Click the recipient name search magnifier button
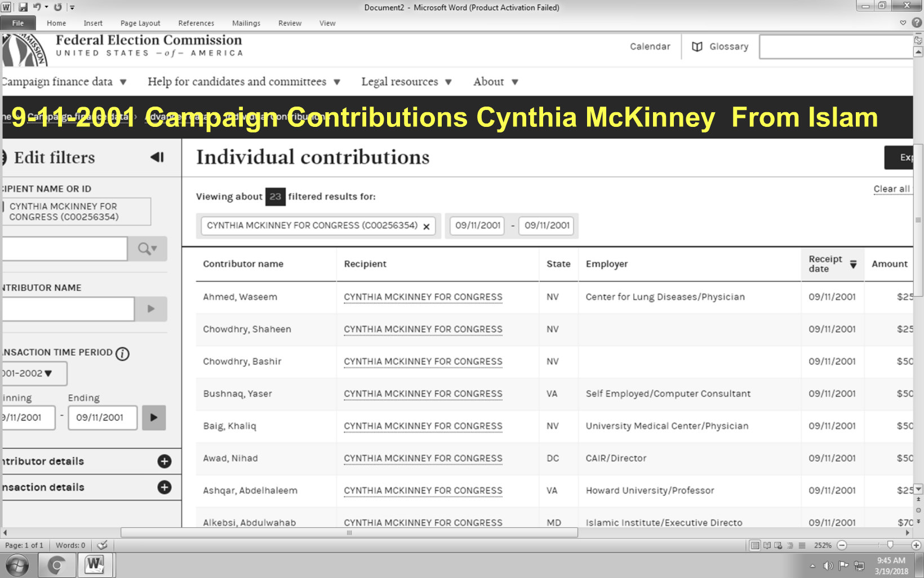Viewport: 924px width, 578px height. coord(147,249)
